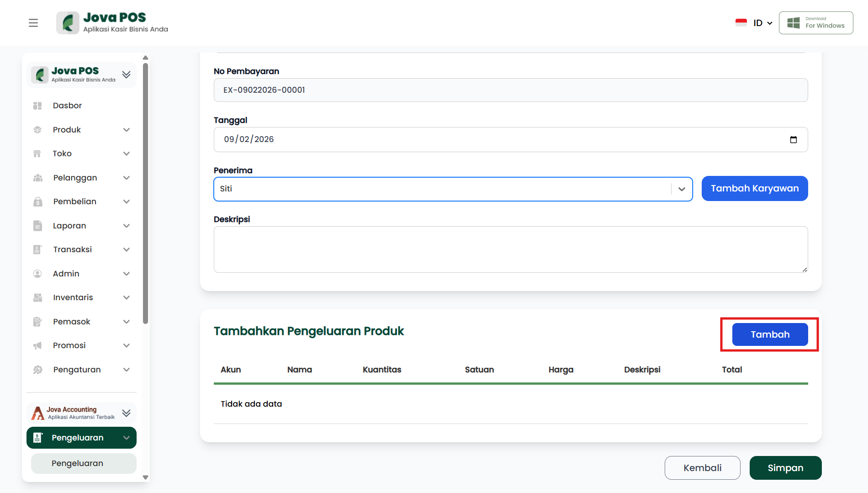This screenshot has width=868, height=493.
Task: Click the Windows logo download icon
Action: click(x=794, y=23)
